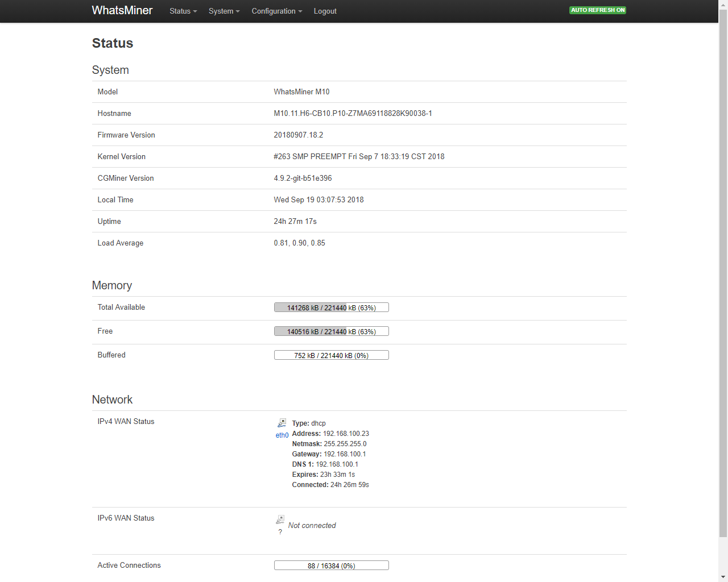Screen dimensions: 728x582
Task: Click the Logout menu item
Action: coord(325,11)
